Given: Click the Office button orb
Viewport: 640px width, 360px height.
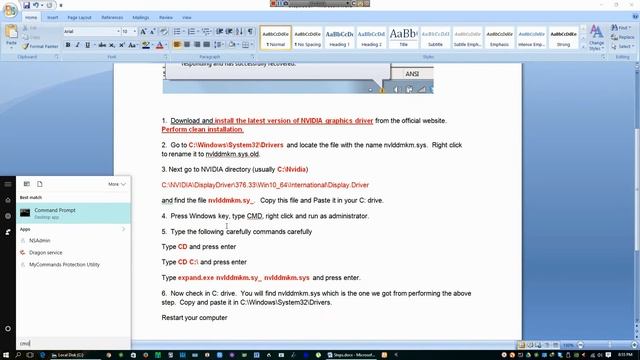Looking at the screenshot, I should coord(10,10).
